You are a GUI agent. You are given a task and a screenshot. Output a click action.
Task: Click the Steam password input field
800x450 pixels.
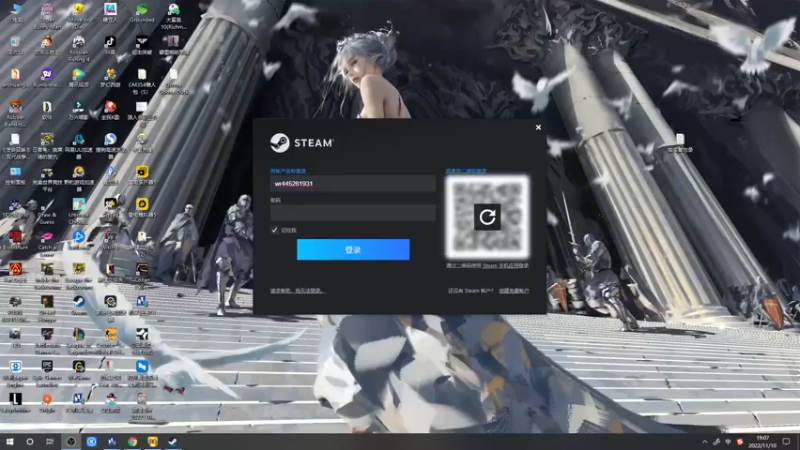click(x=353, y=213)
